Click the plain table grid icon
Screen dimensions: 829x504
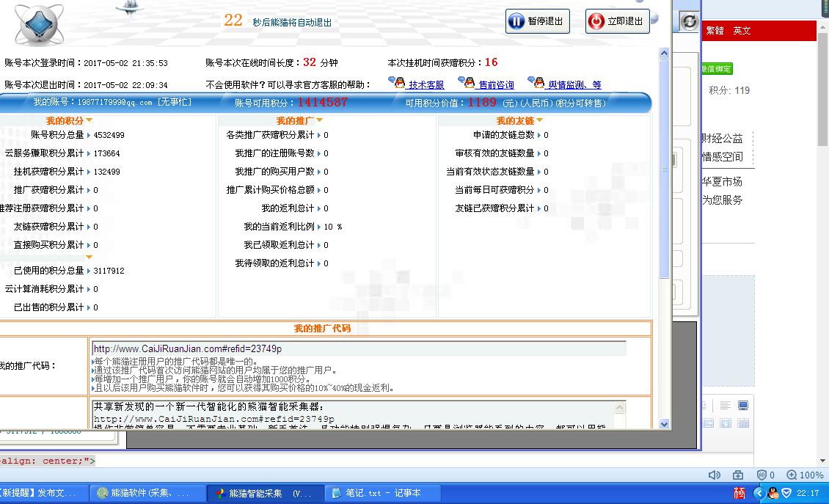(x=743, y=423)
